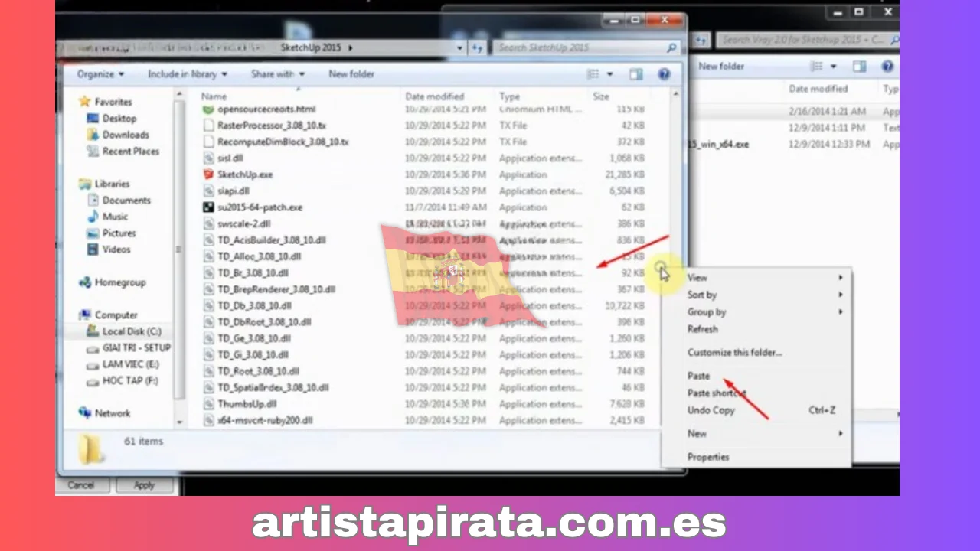Click the help icon in the back Vray window
This screenshot has width=980, height=551.
887,67
